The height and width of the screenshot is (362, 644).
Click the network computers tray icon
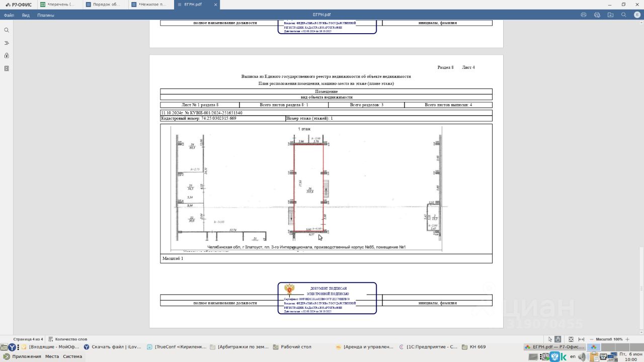click(613, 357)
